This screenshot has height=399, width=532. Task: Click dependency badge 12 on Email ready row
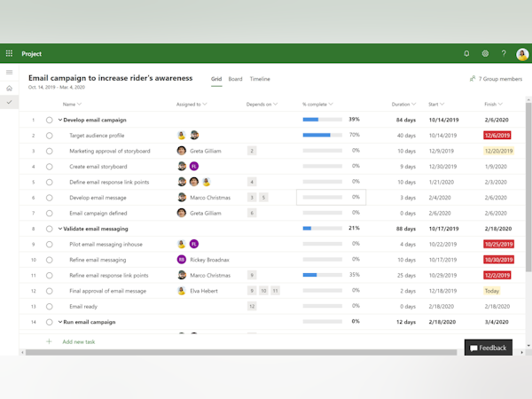coord(252,307)
